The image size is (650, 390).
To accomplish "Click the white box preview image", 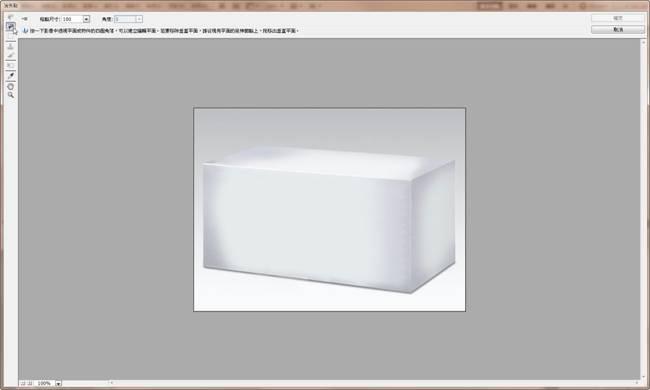I will 330,210.
